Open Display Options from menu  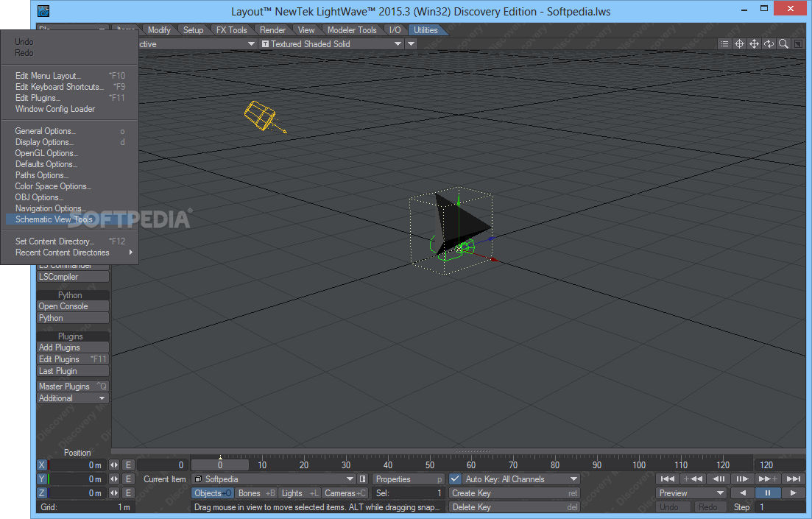(69, 142)
